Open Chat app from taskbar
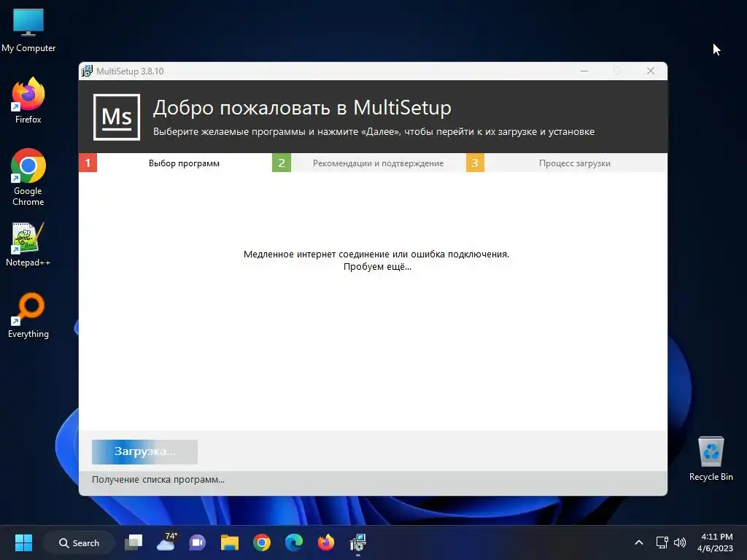 click(x=197, y=542)
